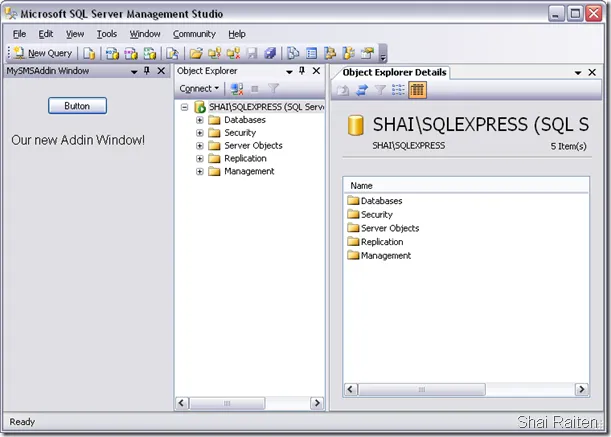The width and height of the screenshot is (611, 437).
Task: Collapse the SHAI\SQLEXPRESS server node
Action: coord(185,107)
